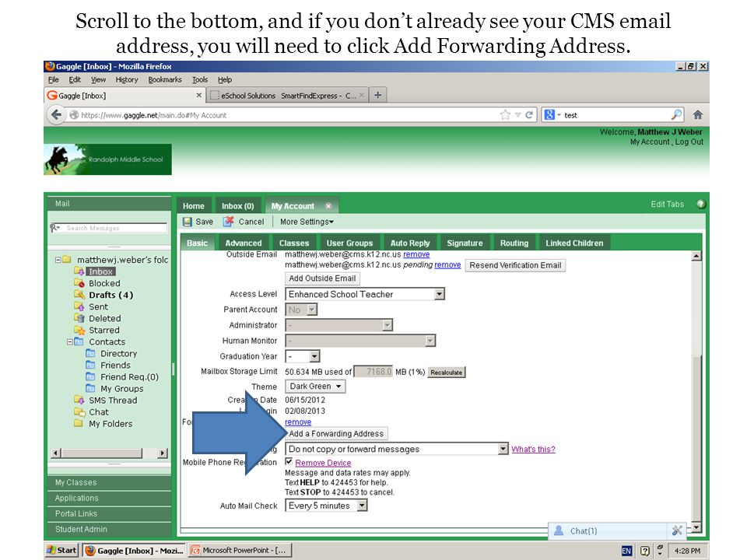
Task: Click the chat settings tools icon
Action: point(677,530)
